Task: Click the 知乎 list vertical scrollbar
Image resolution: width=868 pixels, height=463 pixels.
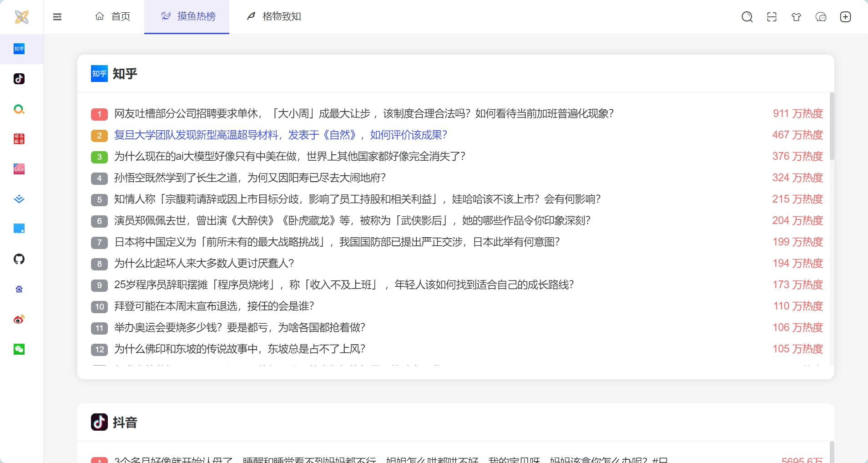Action: [832, 127]
